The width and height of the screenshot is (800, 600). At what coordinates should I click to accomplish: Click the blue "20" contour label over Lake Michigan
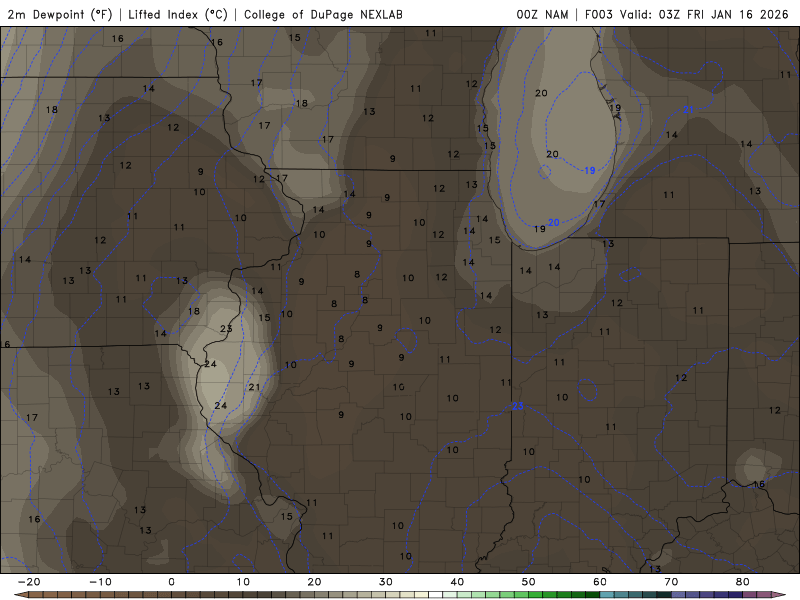point(554,222)
